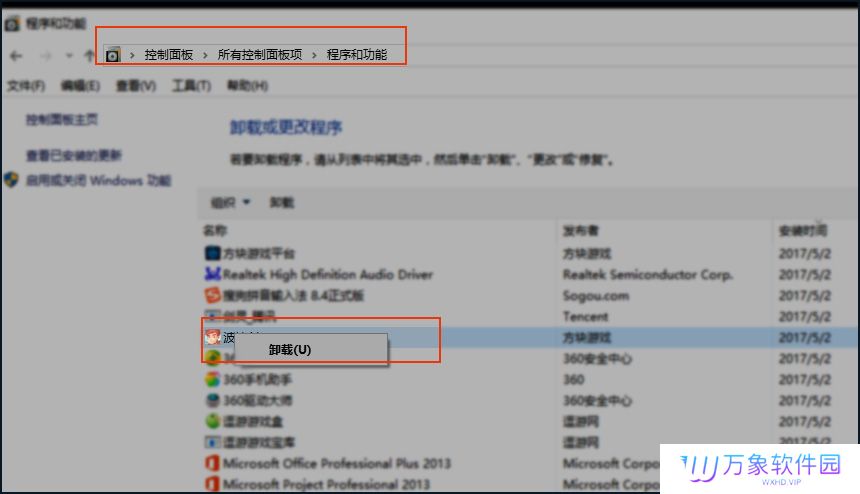
Task: Go forward with the forward arrow
Action: click(46, 55)
